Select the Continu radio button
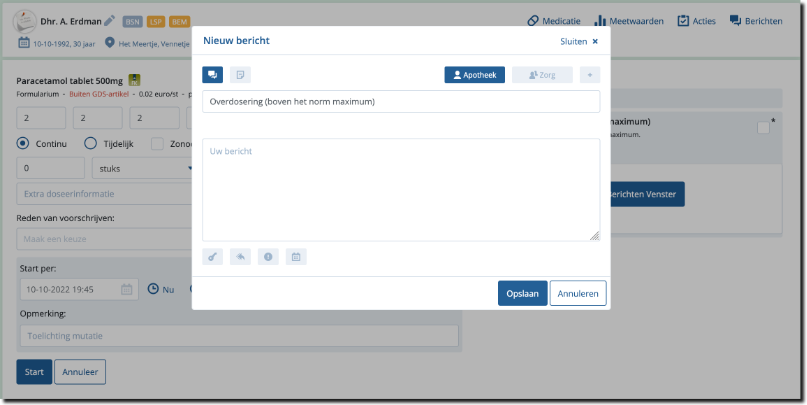807x405 pixels. click(x=24, y=143)
